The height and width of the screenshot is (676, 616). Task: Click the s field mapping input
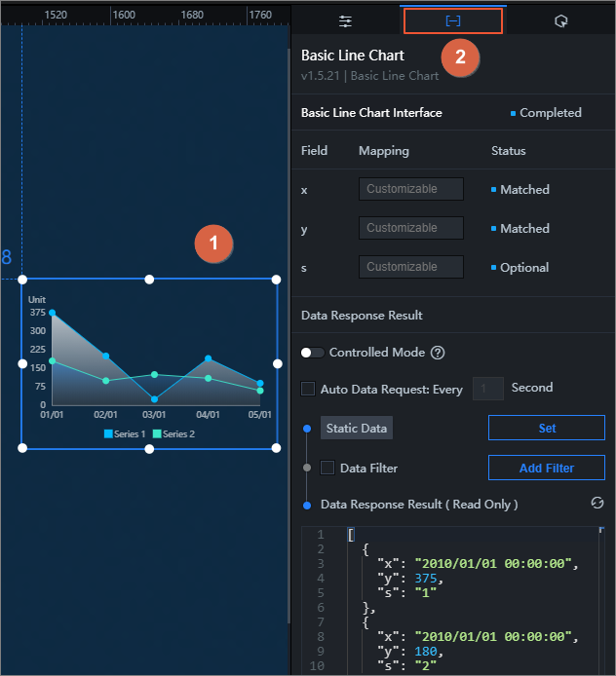click(411, 267)
